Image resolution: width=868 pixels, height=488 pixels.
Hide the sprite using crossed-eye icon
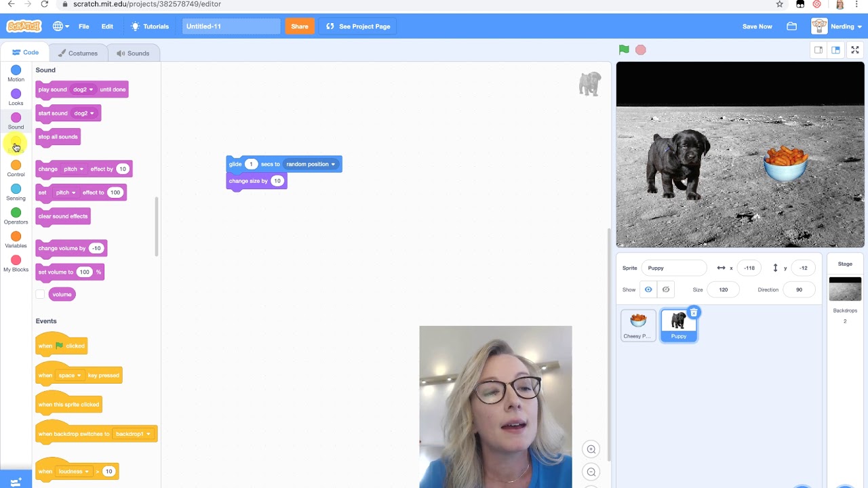point(666,289)
